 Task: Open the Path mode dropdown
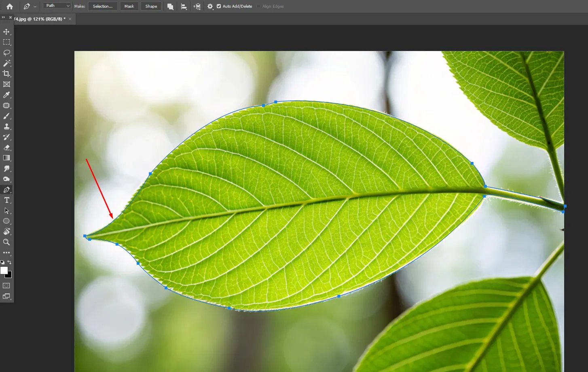pyautogui.click(x=57, y=6)
